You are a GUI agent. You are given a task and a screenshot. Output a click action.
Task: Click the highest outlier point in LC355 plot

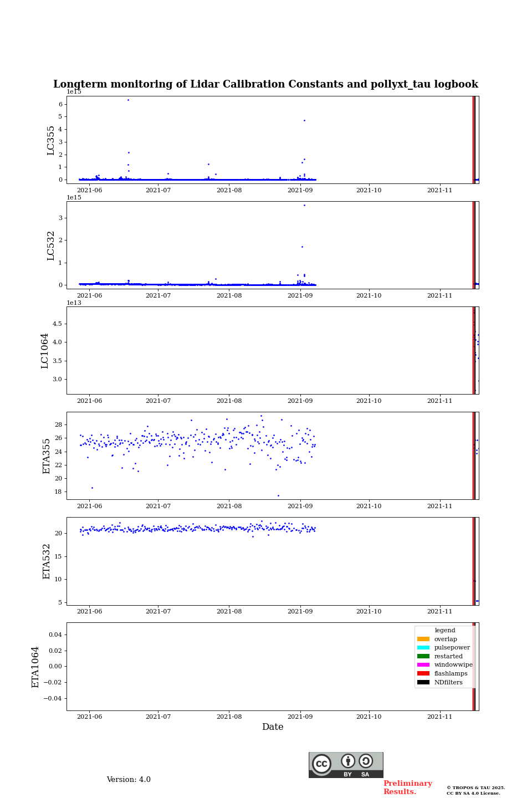coord(128,100)
